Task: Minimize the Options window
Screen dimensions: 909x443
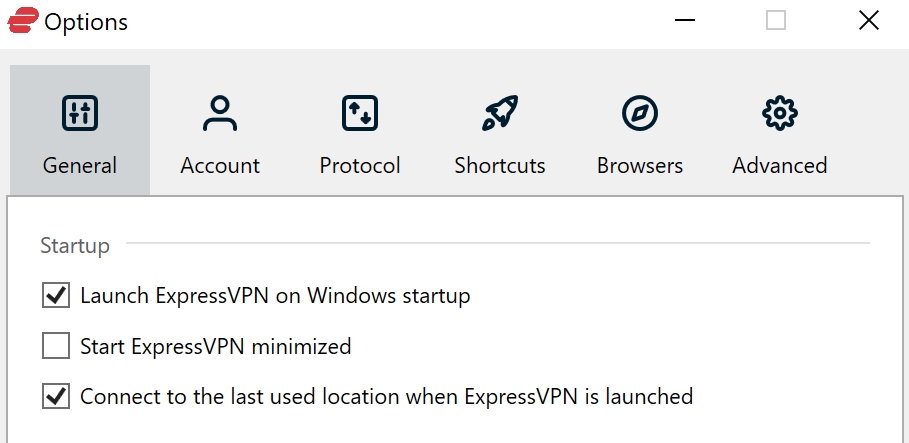Action: point(685,20)
